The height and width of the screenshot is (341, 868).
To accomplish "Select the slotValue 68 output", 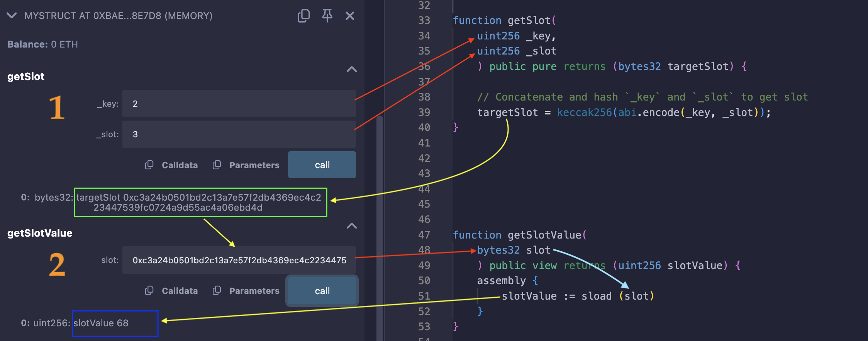I will [101, 323].
